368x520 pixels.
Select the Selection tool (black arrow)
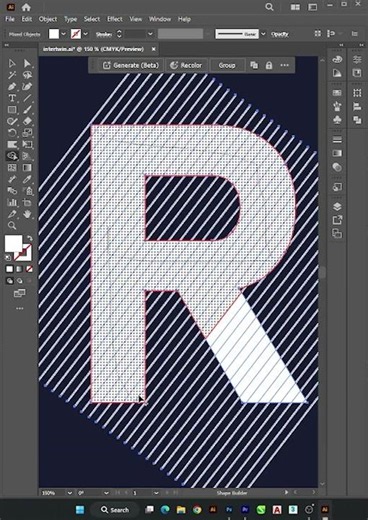(x=12, y=63)
